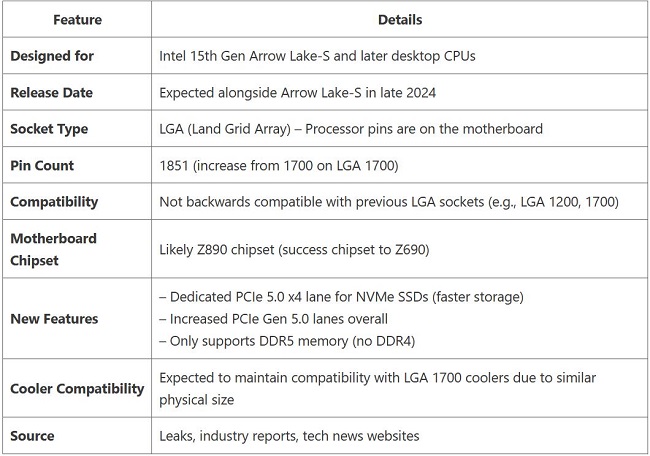Select the Cooler Compatibility label
The height and width of the screenshot is (456, 650).
(x=77, y=389)
